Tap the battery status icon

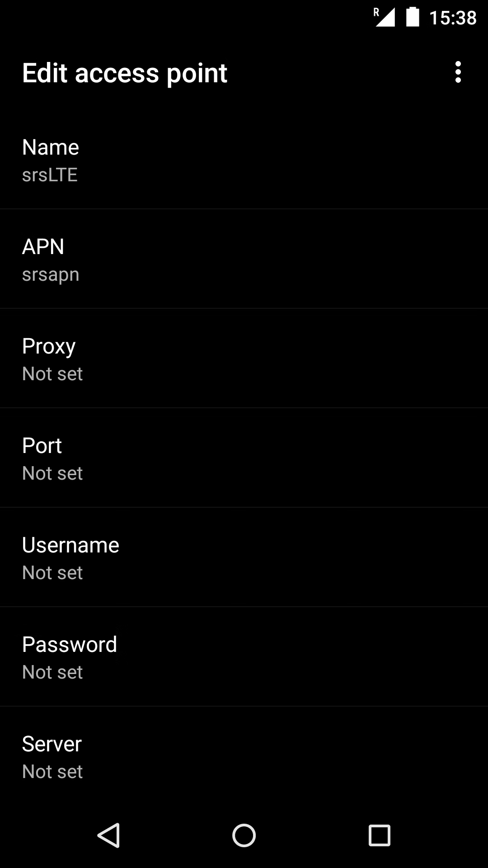(x=413, y=18)
